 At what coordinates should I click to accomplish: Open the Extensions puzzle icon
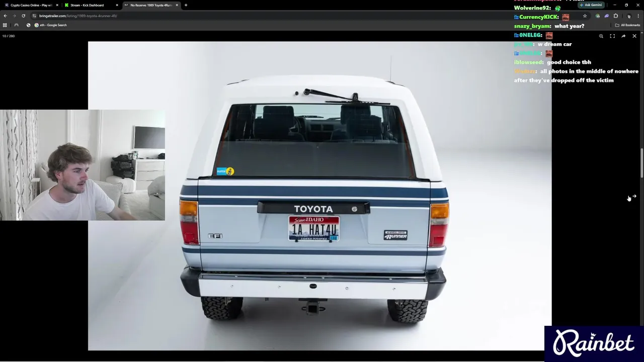615,16
